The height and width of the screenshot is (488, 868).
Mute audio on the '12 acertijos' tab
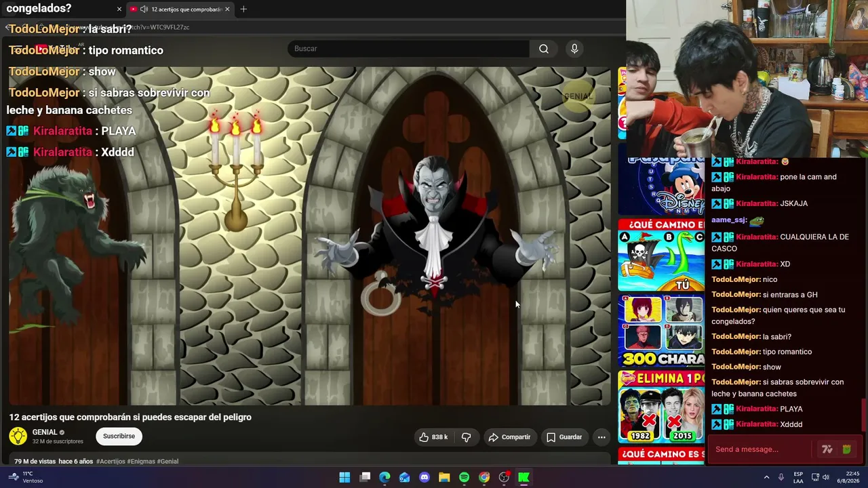[x=144, y=9]
